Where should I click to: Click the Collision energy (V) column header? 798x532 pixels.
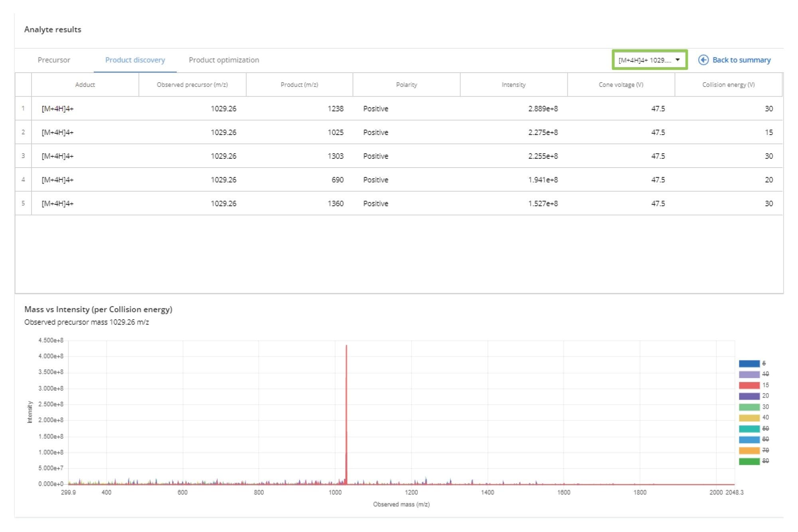728,85
